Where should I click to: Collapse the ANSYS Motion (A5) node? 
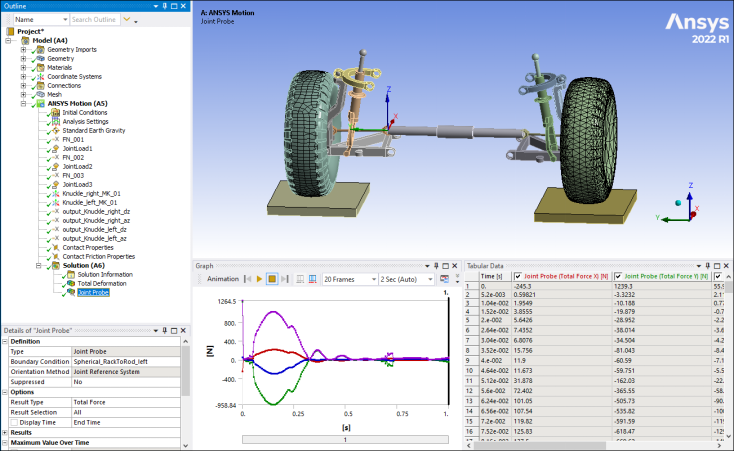tap(23, 104)
